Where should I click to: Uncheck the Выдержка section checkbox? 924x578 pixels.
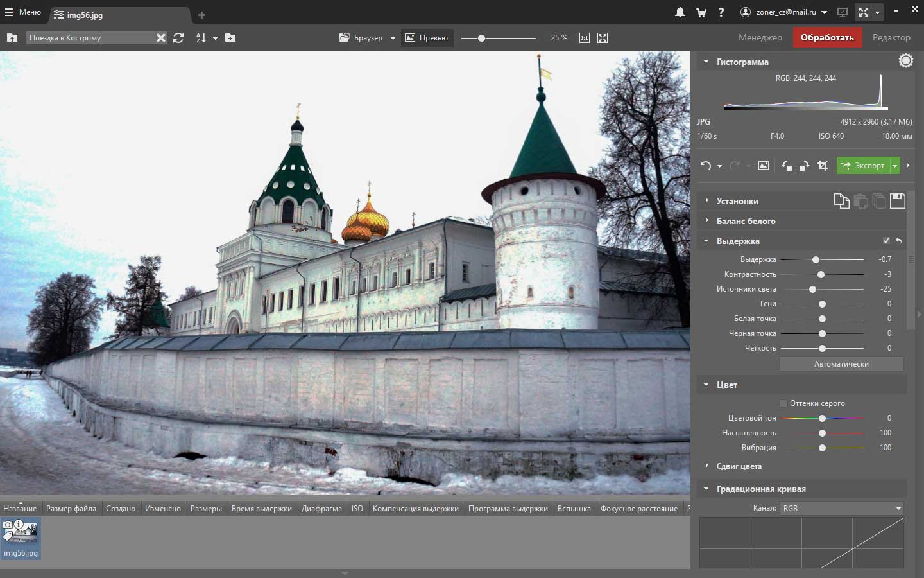tap(886, 241)
